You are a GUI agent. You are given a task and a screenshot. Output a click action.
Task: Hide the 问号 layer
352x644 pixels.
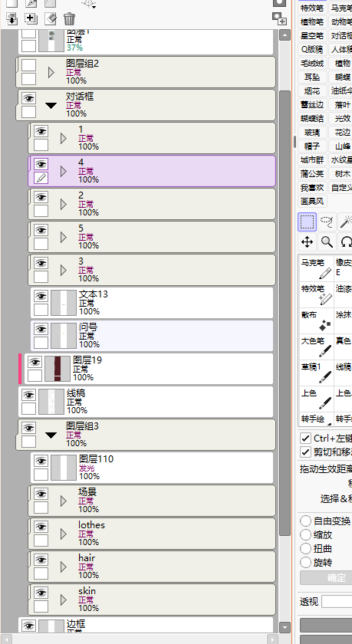click(x=41, y=329)
